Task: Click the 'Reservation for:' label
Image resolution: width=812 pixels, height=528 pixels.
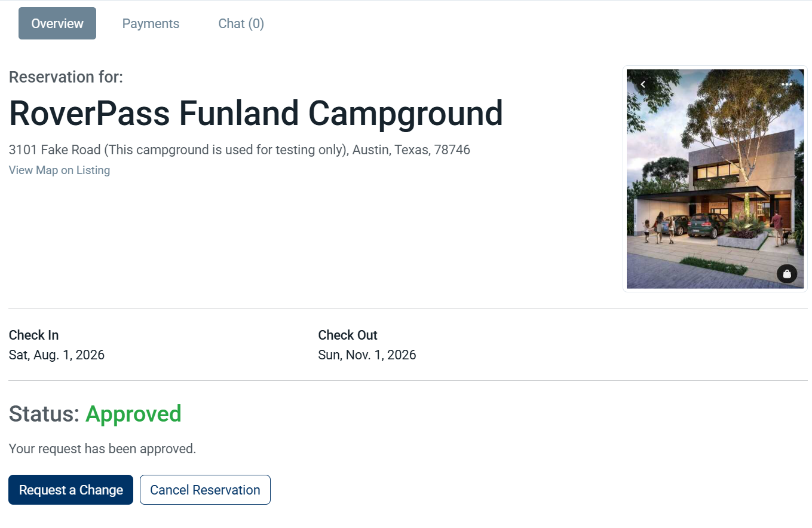Action: coord(66,77)
